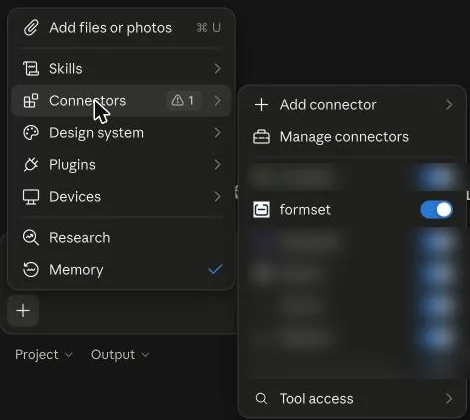Click the warning badge on Connectors

[183, 100]
